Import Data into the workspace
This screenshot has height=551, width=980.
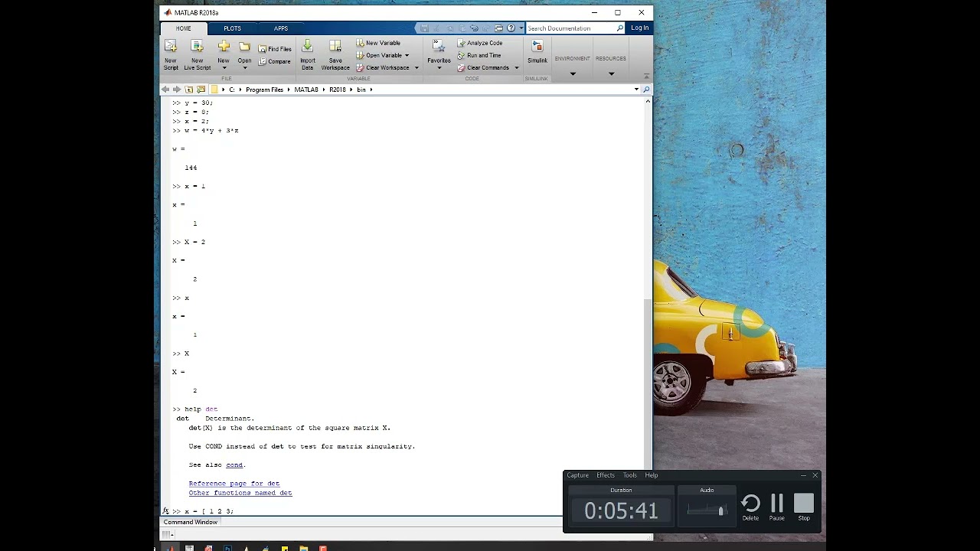tap(307, 55)
